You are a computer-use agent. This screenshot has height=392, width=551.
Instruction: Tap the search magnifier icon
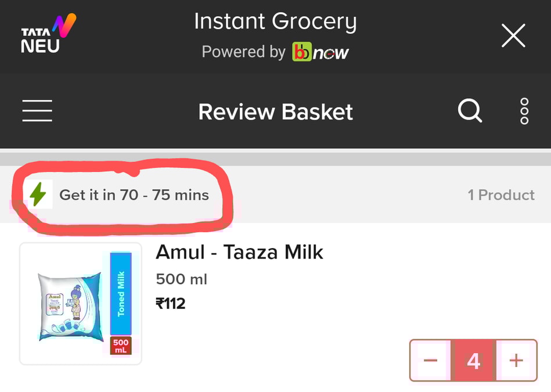pos(470,110)
